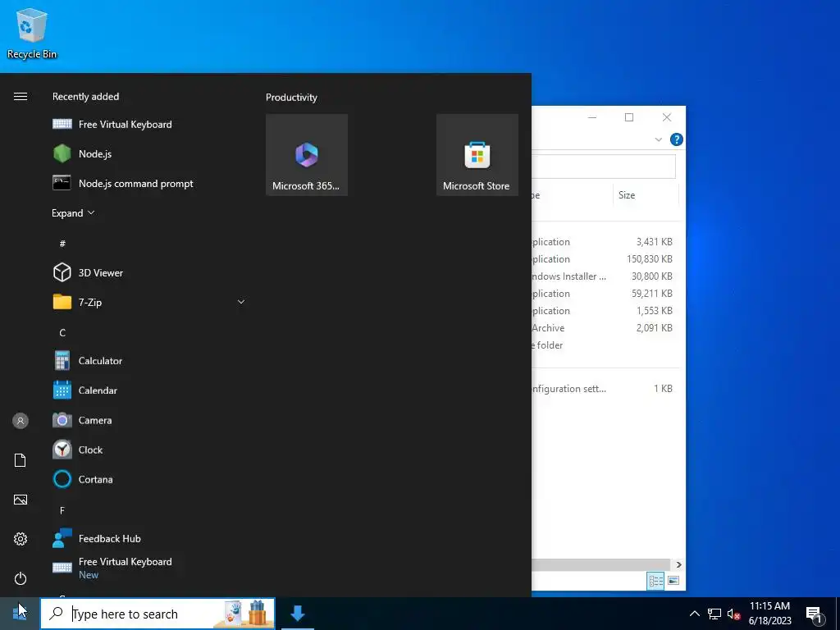
Task: Open the Power options button
Action: coord(21,578)
